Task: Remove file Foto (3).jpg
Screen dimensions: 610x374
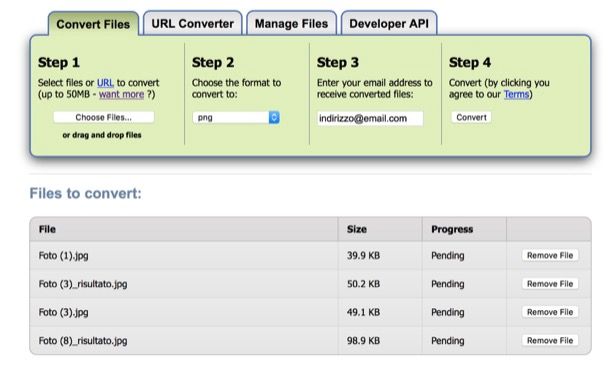Action: 550,312
